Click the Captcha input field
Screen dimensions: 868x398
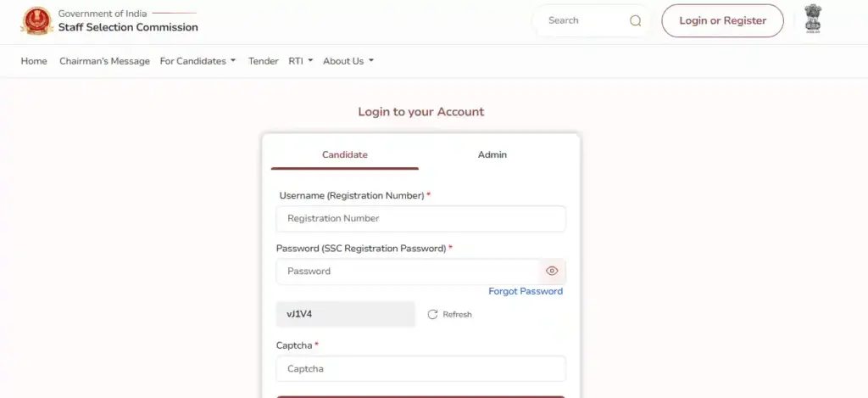click(x=420, y=369)
